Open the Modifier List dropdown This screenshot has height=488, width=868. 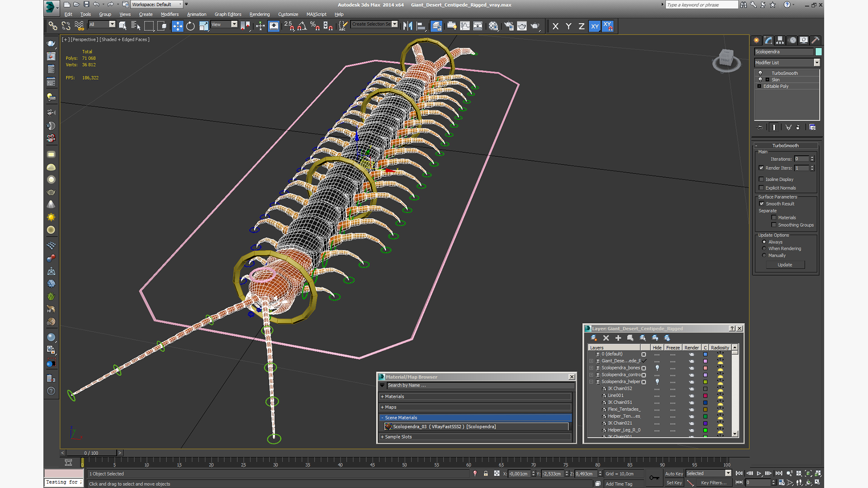[816, 63]
